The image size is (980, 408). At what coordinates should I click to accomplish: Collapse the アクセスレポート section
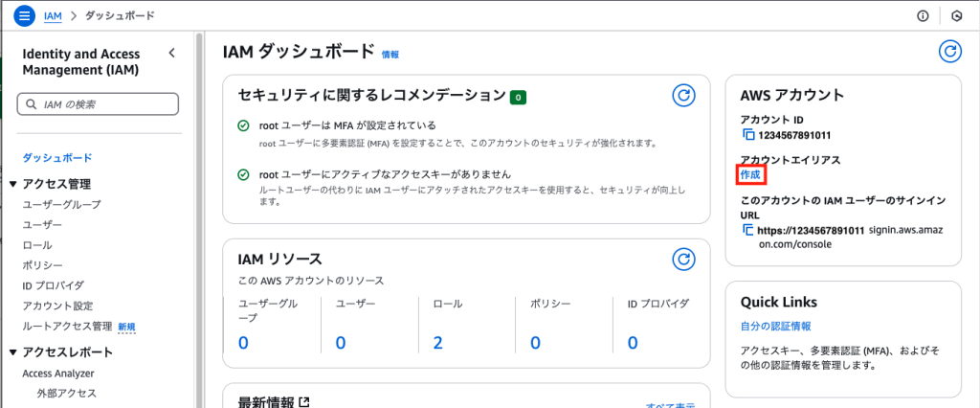[x=13, y=352]
